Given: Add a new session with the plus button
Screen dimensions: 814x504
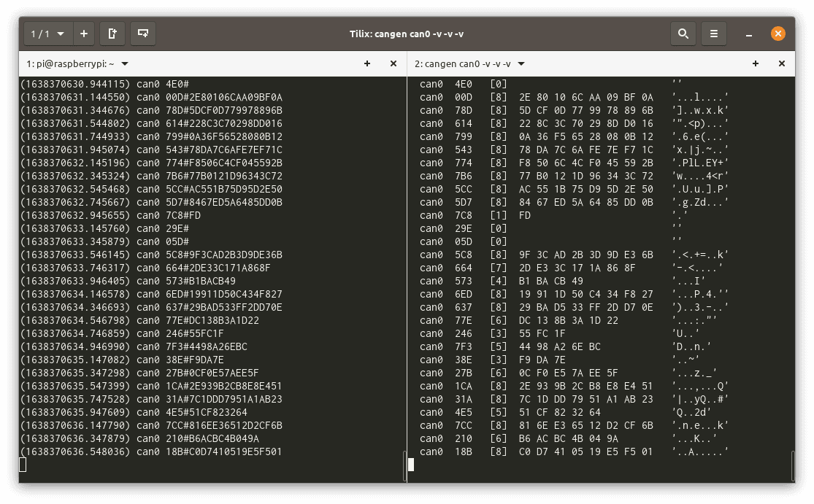Looking at the screenshot, I should tap(84, 34).
